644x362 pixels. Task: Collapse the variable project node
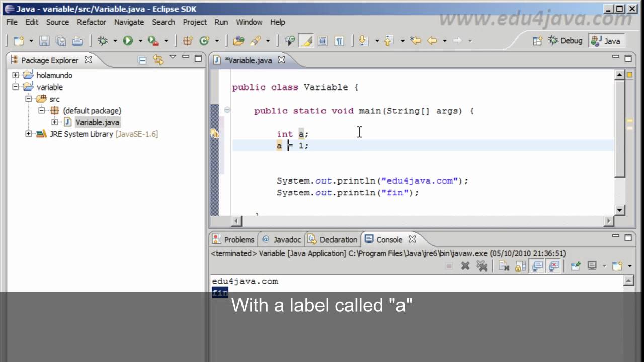(16, 87)
